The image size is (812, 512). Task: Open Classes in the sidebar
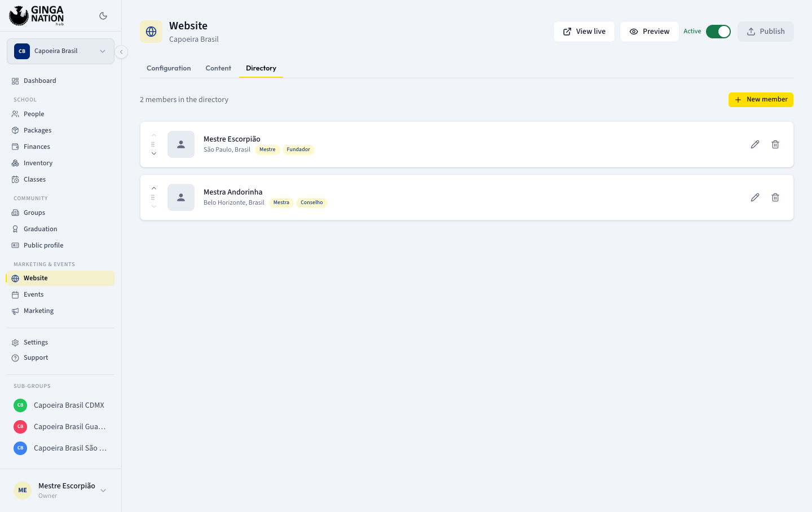tap(60, 179)
